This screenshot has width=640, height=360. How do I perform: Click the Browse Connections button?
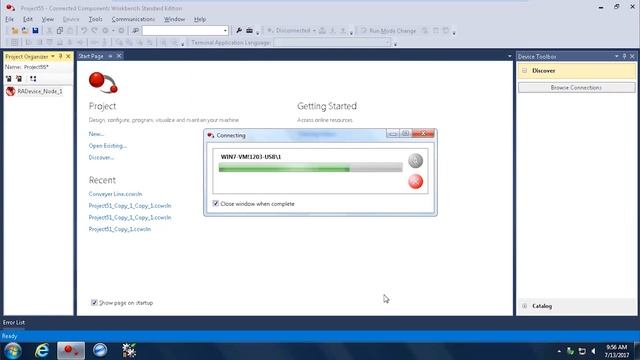(x=576, y=88)
